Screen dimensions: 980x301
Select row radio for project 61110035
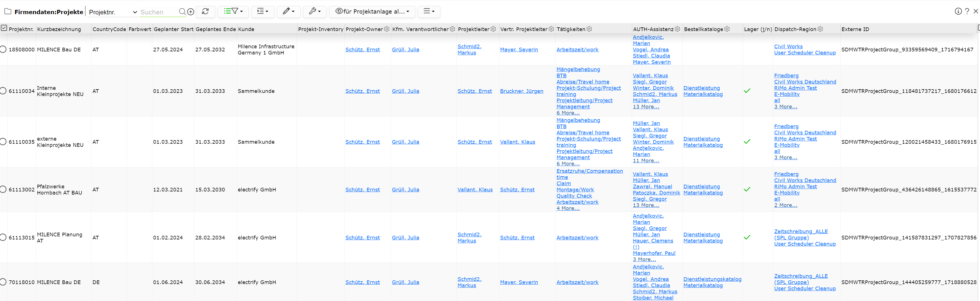tap(3, 142)
